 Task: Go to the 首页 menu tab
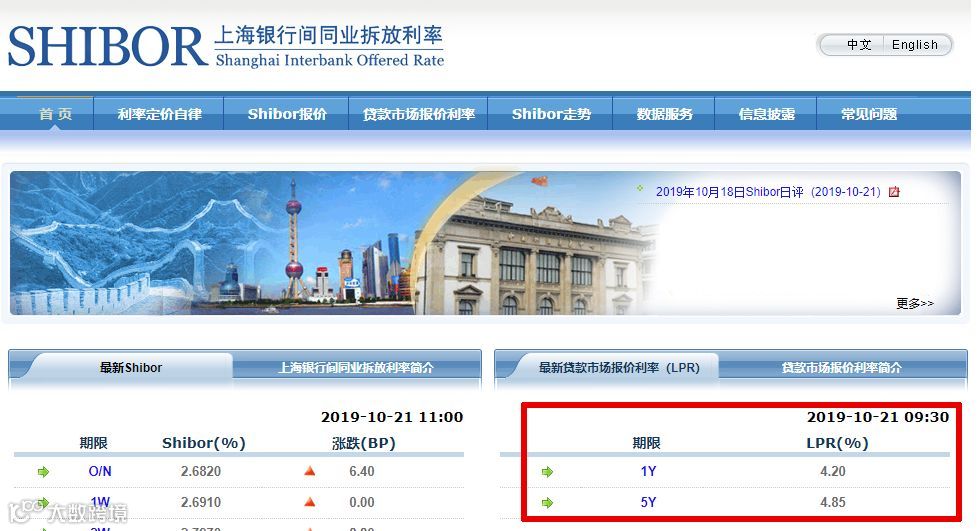[x=56, y=114]
